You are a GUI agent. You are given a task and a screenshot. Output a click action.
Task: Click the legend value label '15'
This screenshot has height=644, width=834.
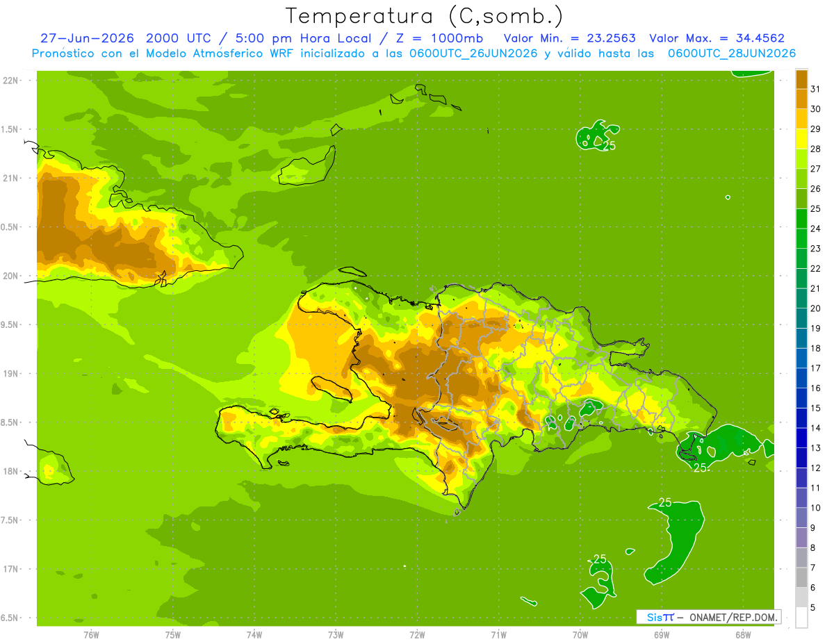(x=816, y=408)
